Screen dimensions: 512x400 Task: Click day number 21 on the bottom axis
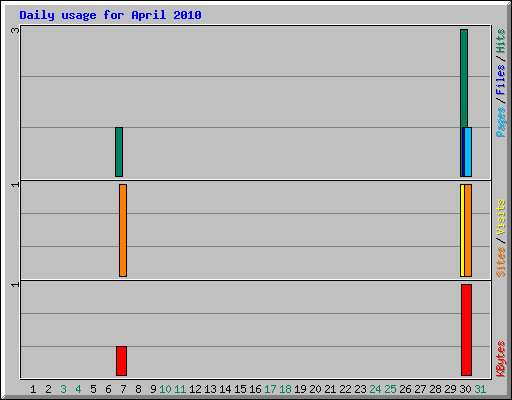point(330,389)
